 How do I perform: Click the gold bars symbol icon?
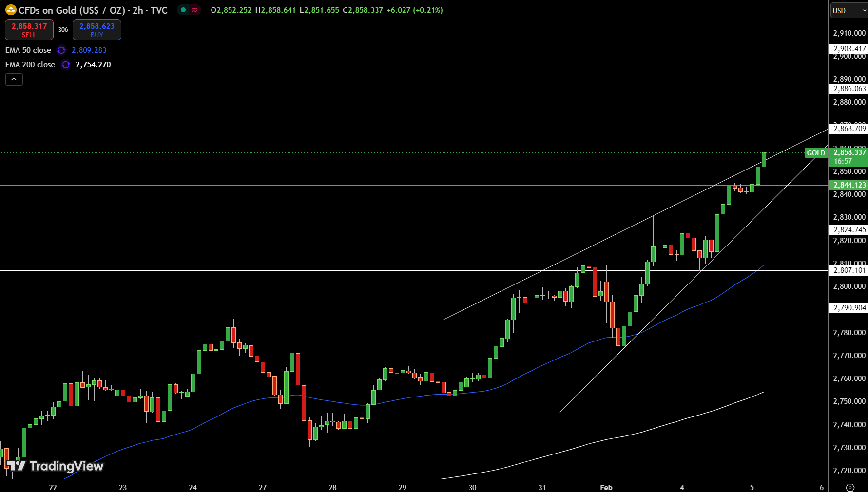(x=11, y=10)
